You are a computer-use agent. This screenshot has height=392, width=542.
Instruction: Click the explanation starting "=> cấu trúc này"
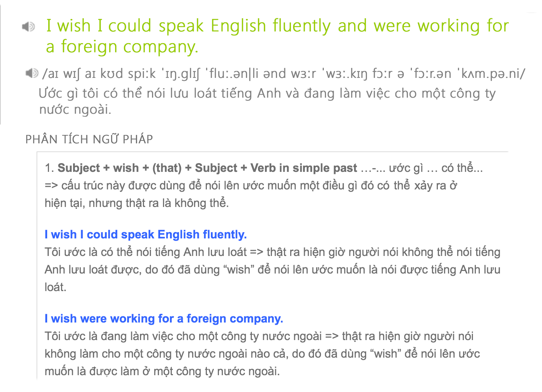tap(251, 185)
